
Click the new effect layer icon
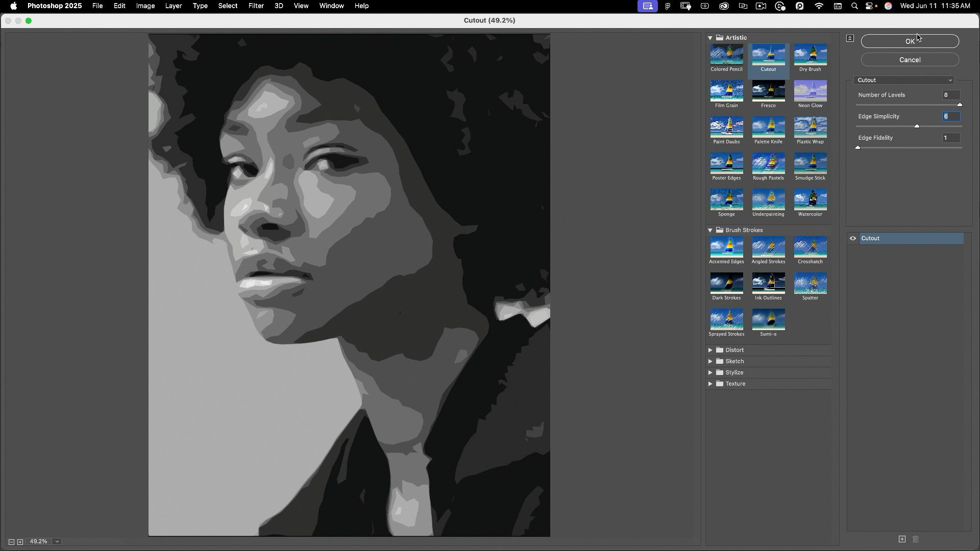click(x=902, y=539)
